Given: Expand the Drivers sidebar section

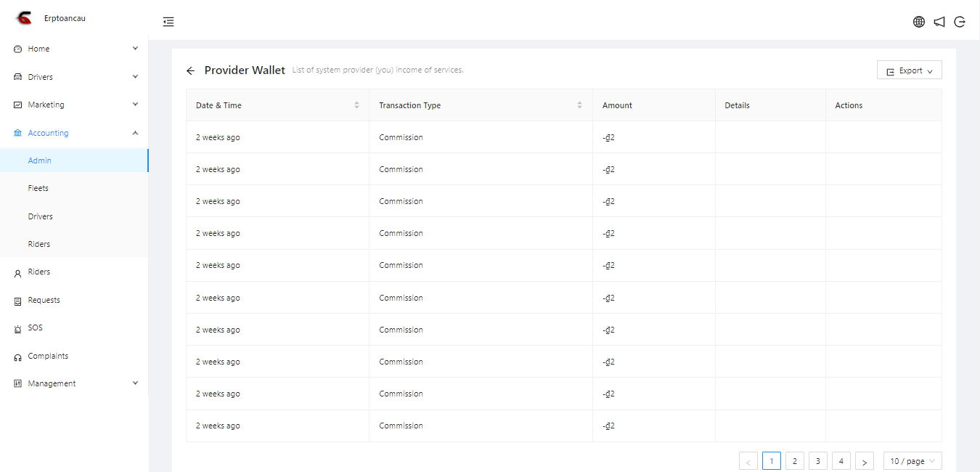Looking at the screenshot, I should point(73,77).
